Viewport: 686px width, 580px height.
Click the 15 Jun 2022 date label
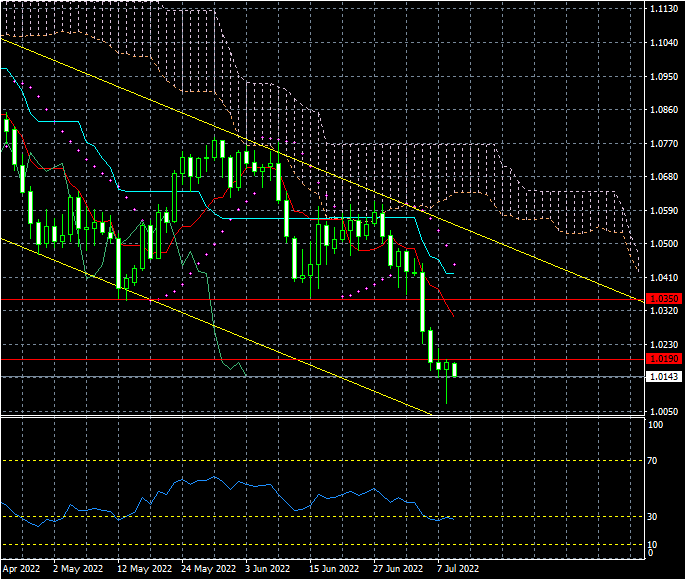coord(334,569)
